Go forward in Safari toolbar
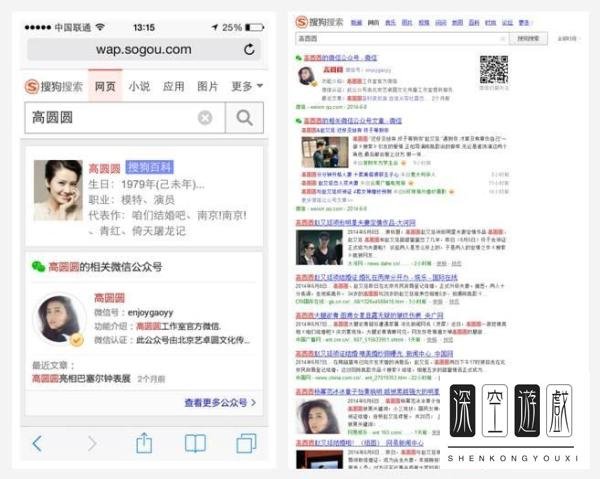 coord(92,443)
